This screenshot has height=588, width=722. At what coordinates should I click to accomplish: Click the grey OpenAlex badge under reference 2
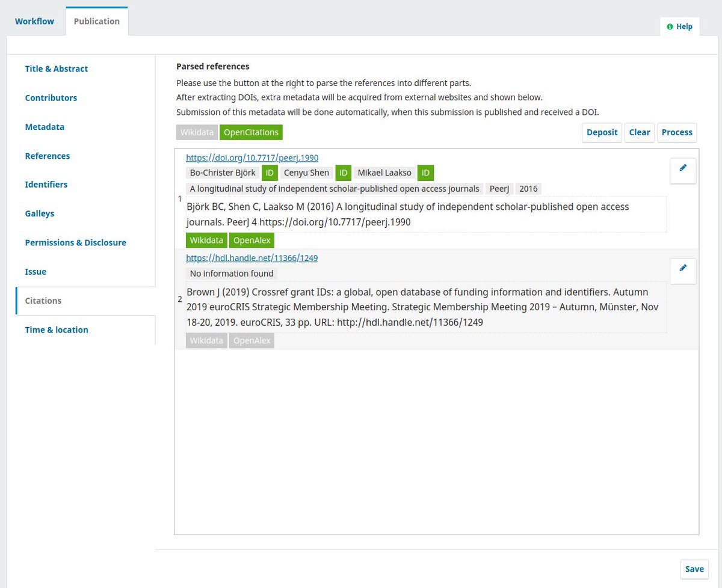point(251,341)
